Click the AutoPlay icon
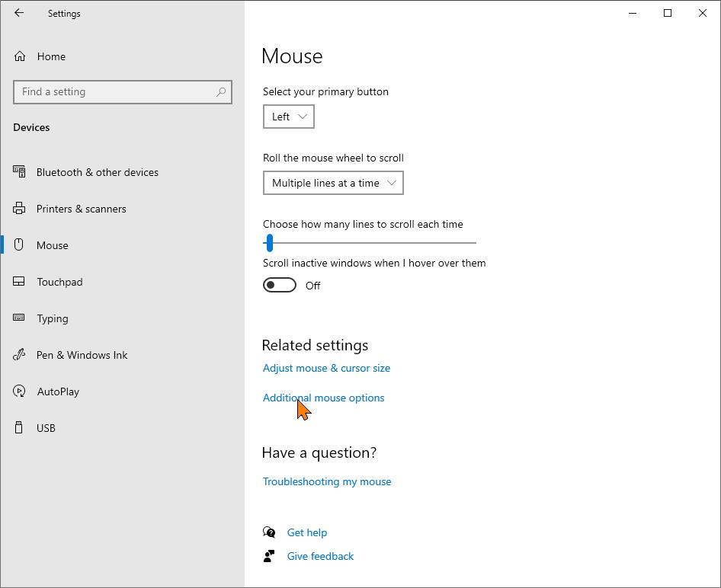This screenshot has width=721, height=588. click(19, 391)
